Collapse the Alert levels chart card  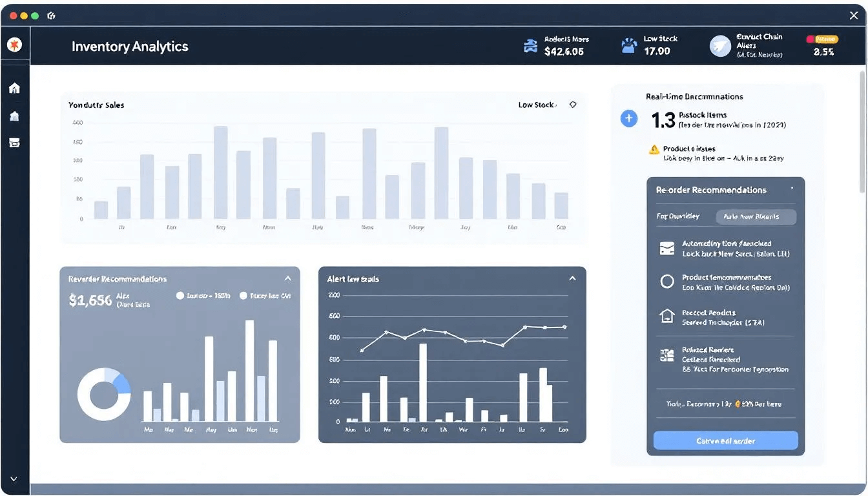572,278
